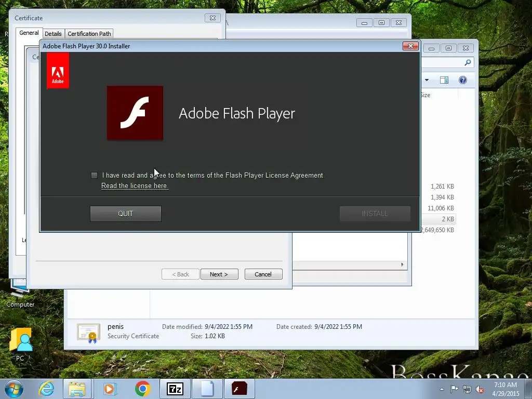This screenshot has width=532, height=399.
Task: Open the Explorer help icon
Action: pos(463,79)
